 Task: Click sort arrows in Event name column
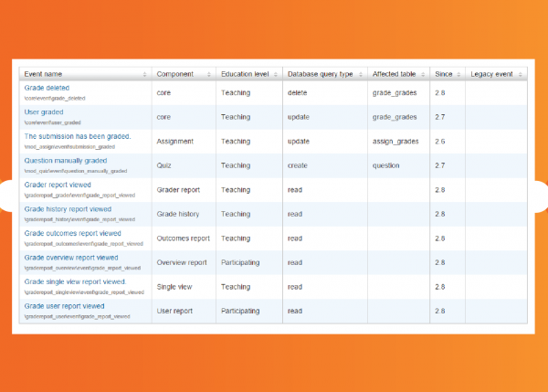coord(145,73)
